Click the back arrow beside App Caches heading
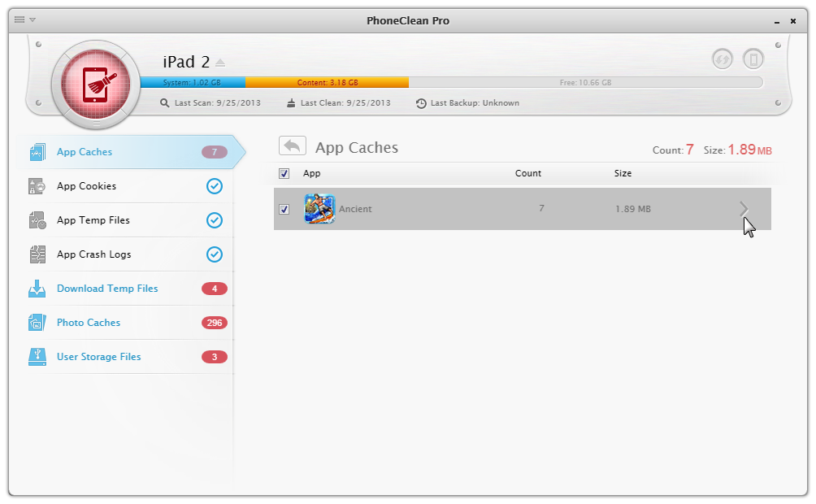 (292, 146)
